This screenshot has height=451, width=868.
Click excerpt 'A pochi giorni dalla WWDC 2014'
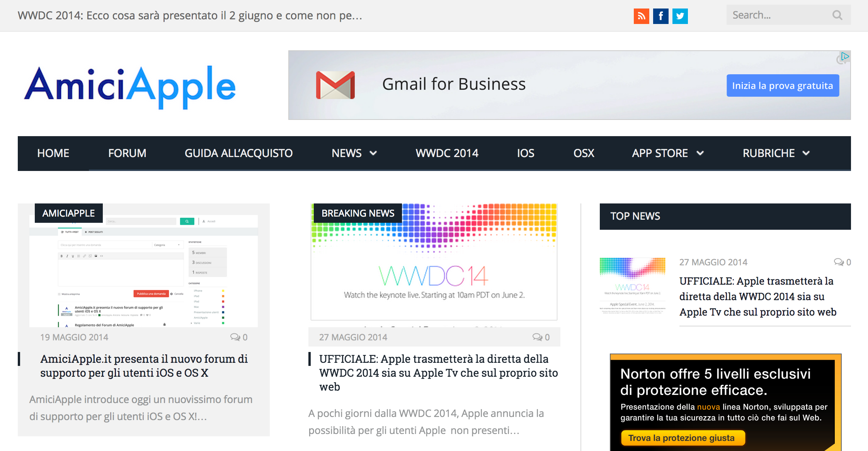(426, 422)
